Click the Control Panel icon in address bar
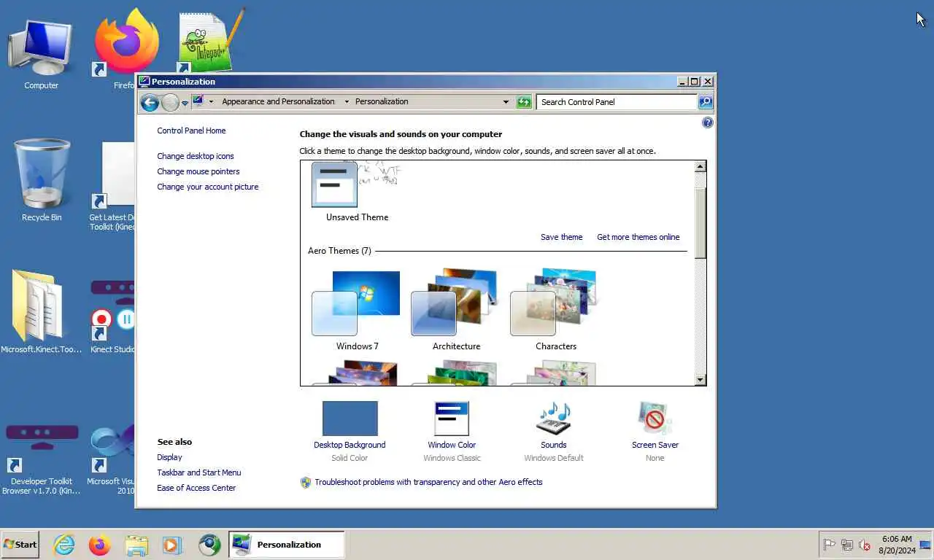This screenshot has width=934, height=560. click(198, 102)
